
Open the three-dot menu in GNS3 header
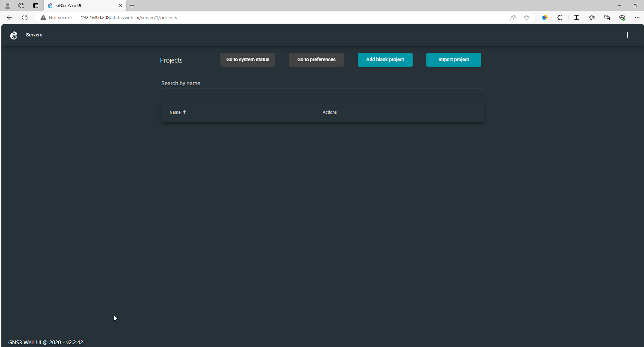click(x=627, y=35)
